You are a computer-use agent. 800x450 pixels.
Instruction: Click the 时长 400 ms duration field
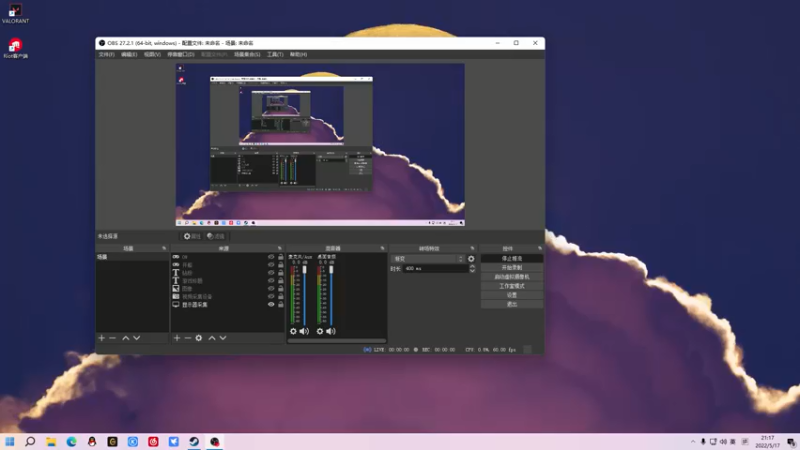tap(435, 268)
